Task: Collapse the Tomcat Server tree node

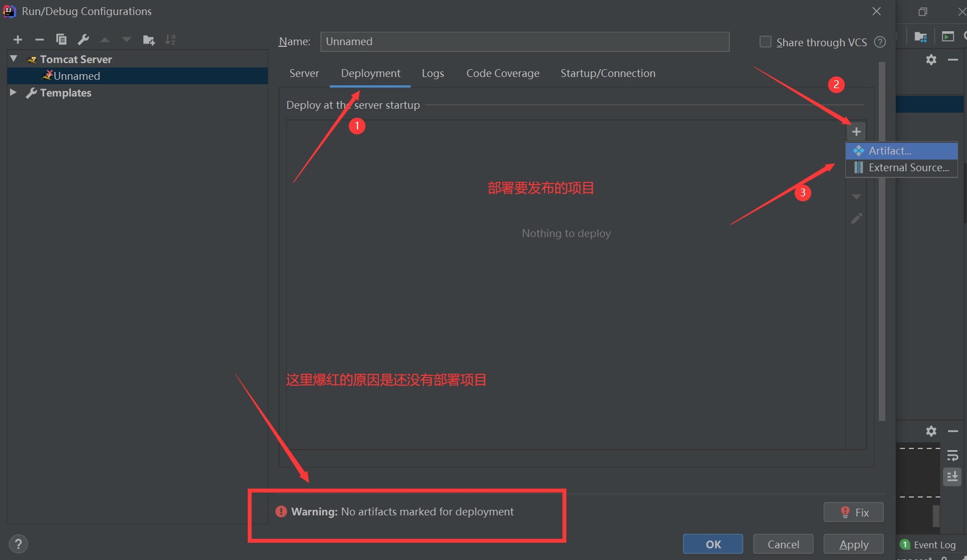Action: click(x=14, y=59)
